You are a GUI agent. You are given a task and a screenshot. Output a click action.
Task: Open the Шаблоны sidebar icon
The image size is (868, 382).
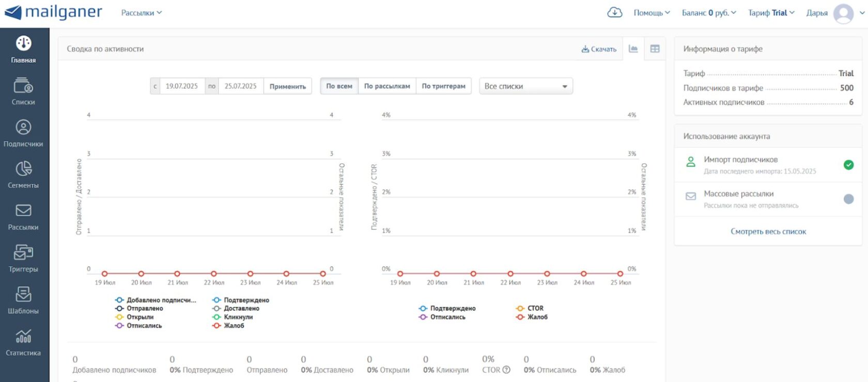23,295
